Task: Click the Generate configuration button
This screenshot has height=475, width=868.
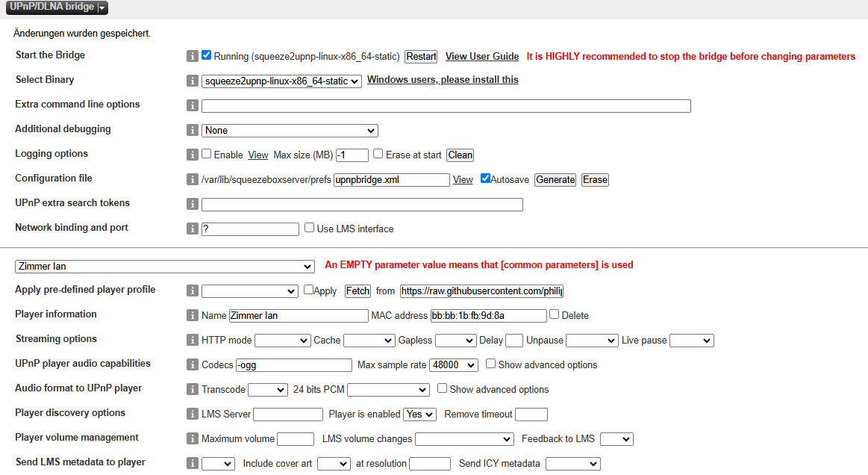Action: pos(555,179)
